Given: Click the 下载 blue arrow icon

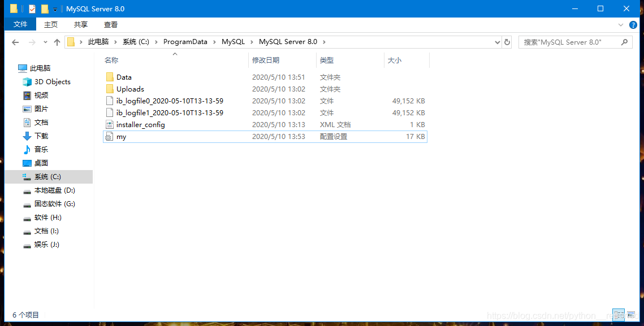Looking at the screenshot, I should 27,136.
